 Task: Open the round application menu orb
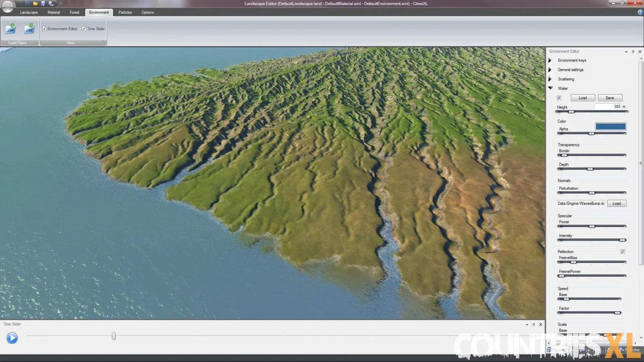pyautogui.click(x=7, y=6)
